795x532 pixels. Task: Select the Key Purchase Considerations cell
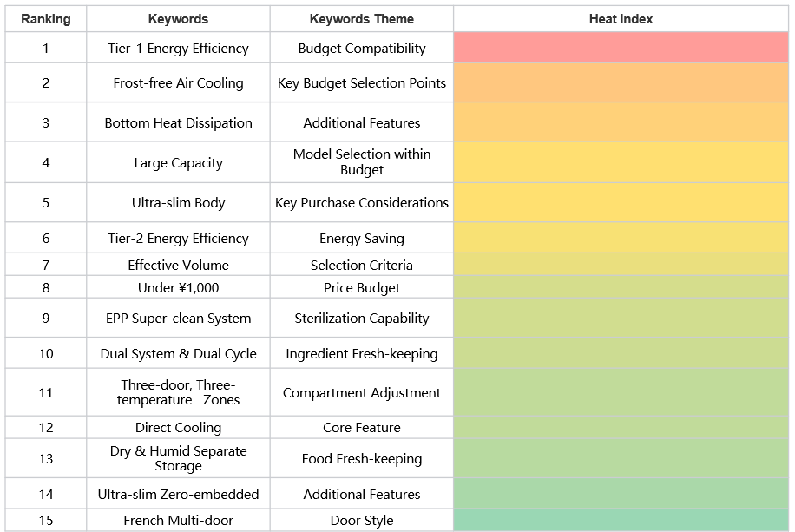tap(361, 202)
